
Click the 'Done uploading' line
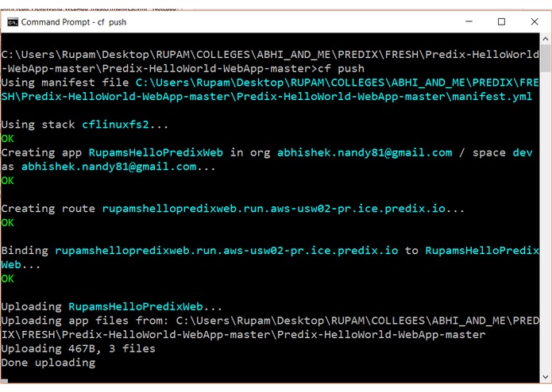point(48,363)
